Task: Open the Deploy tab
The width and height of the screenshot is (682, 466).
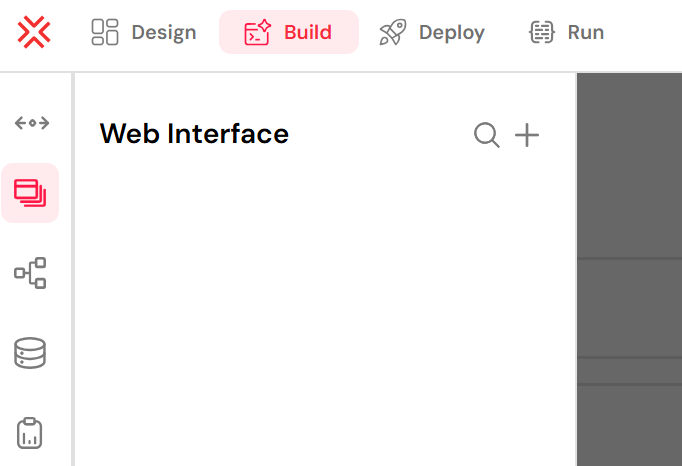Action: (x=432, y=32)
